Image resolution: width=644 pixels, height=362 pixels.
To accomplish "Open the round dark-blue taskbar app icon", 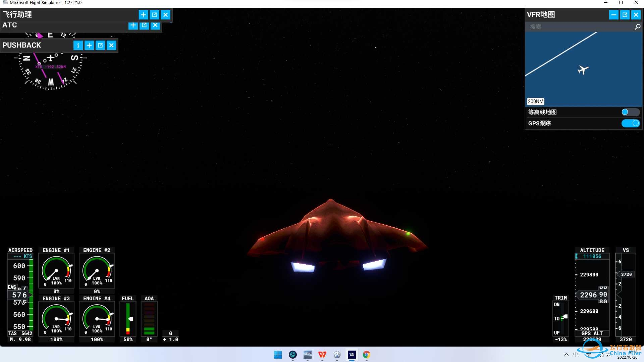I will (293, 355).
